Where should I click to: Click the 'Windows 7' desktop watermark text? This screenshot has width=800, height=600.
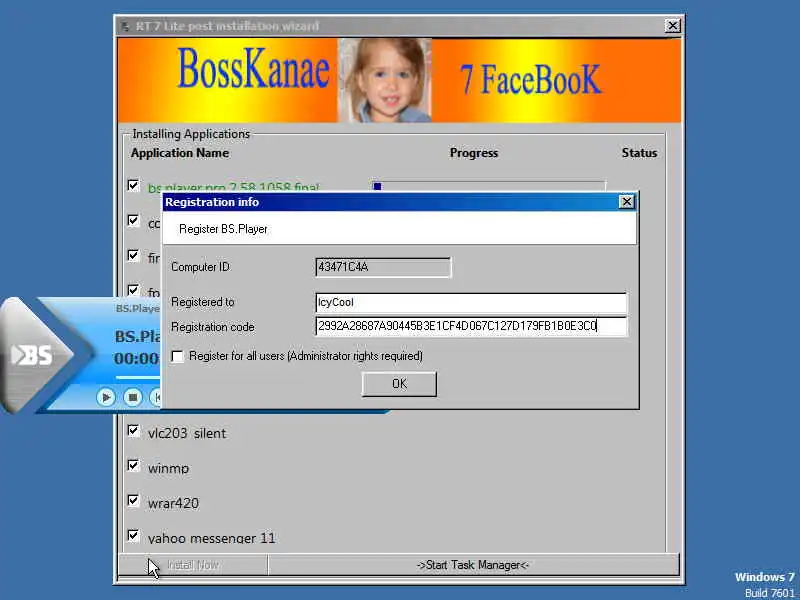point(764,577)
